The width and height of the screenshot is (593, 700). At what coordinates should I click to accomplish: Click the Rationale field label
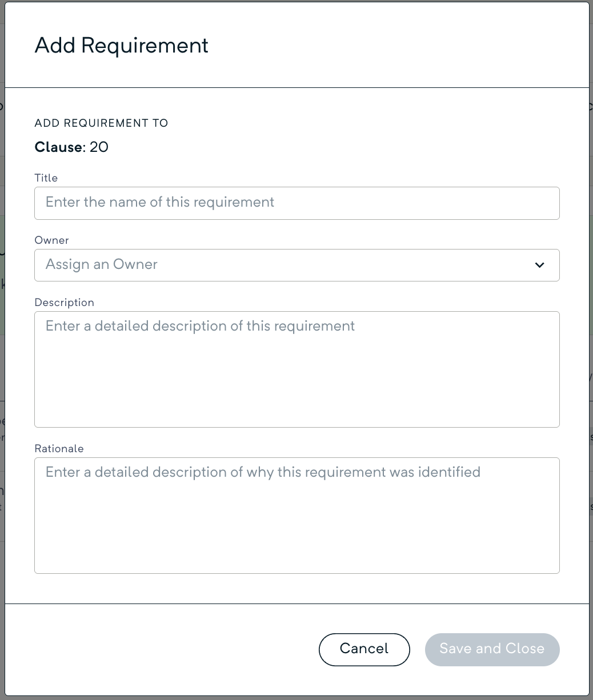(x=59, y=449)
